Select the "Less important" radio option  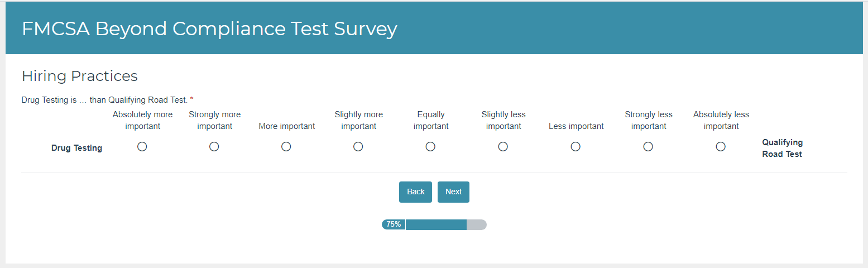576,146
